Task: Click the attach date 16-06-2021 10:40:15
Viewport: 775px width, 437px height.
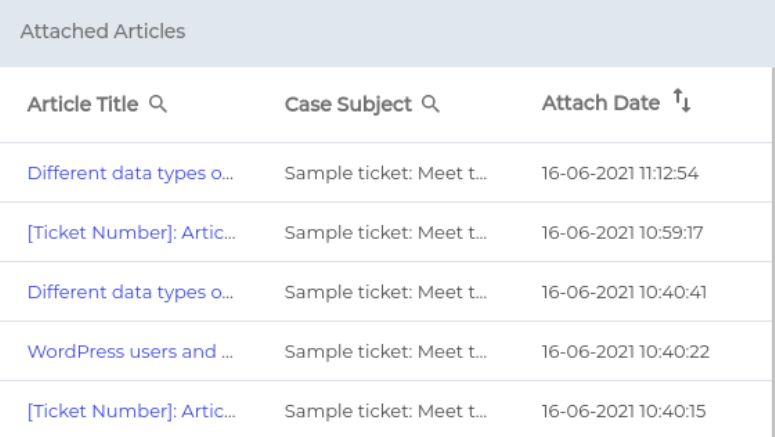Action: [620, 411]
